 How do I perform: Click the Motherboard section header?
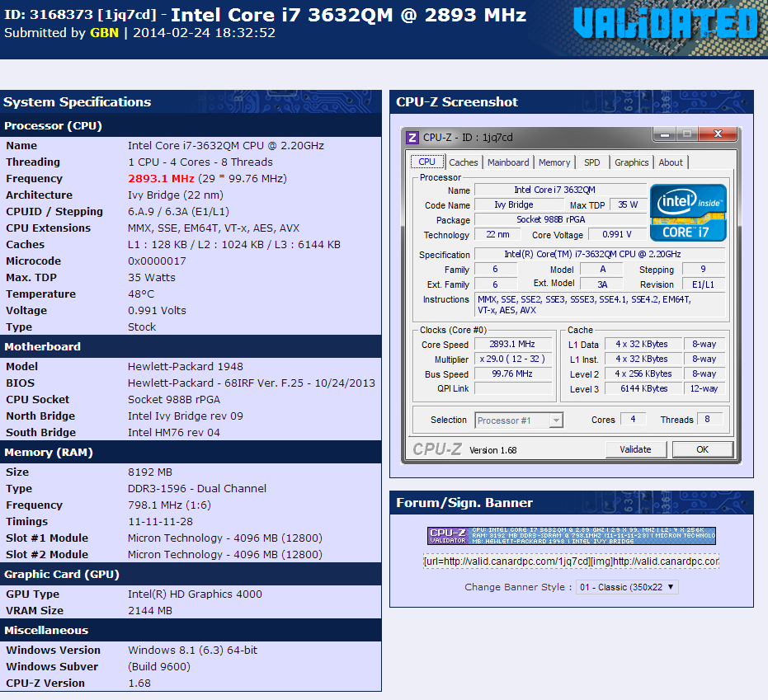point(191,346)
